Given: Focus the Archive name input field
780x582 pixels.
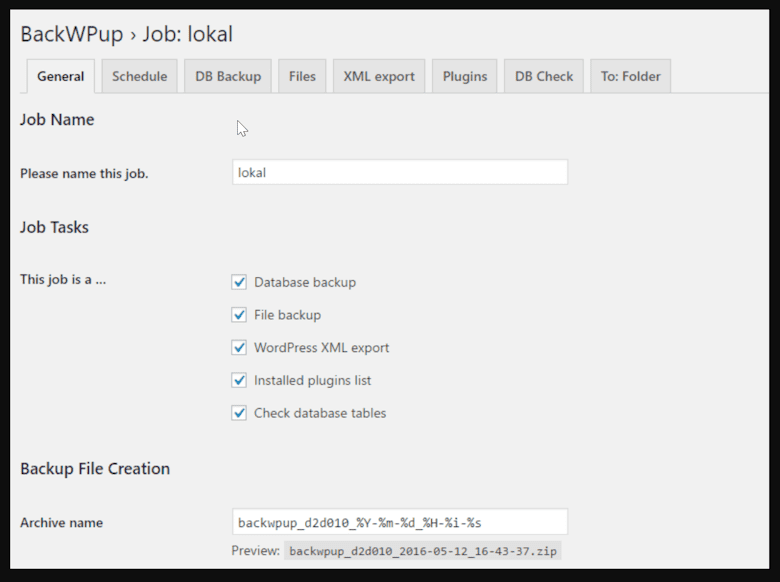Looking at the screenshot, I should [x=400, y=522].
